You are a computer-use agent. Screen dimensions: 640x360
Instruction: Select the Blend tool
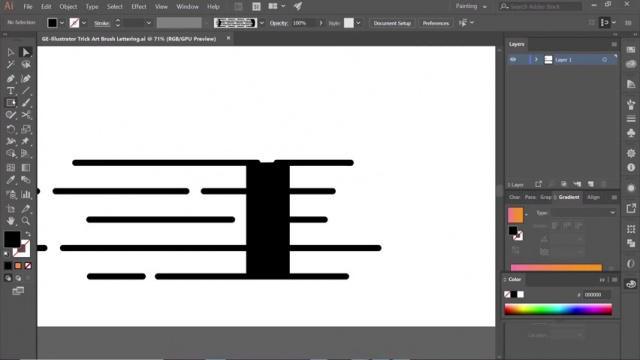[x=26, y=180]
